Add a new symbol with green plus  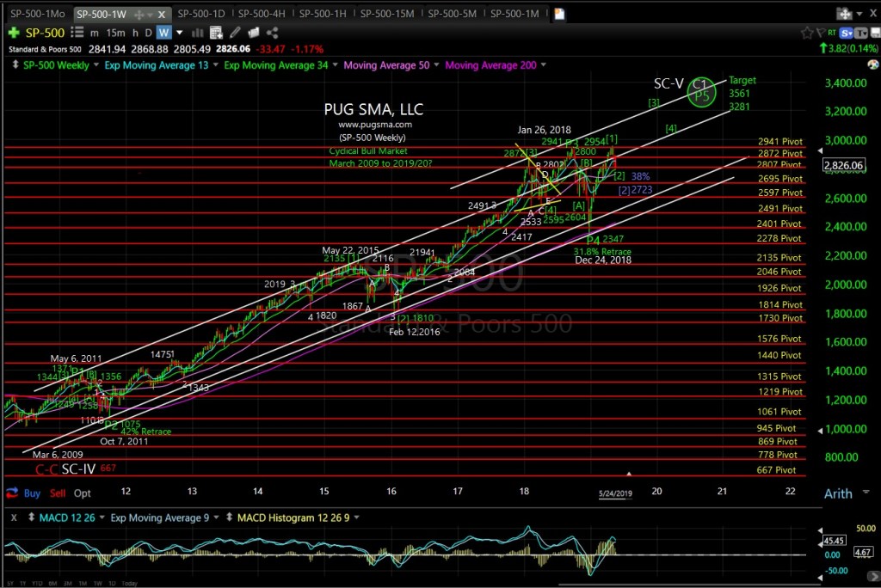coord(14,34)
